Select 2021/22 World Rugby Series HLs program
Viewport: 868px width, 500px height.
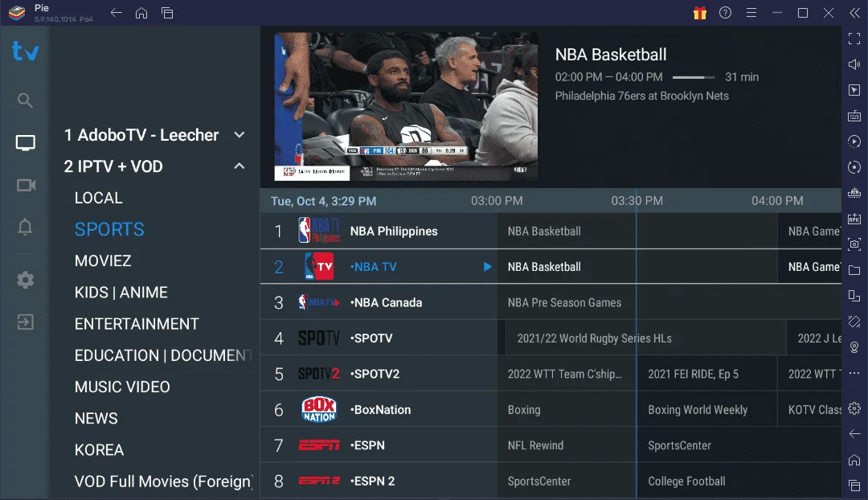[x=645, y=338]
